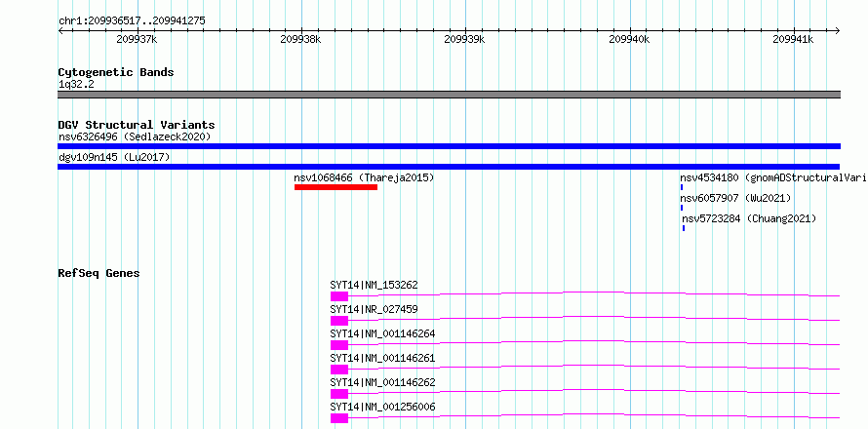Click the magenta exon box of NM_153262

pyautogui.click(x=339, y=296)
